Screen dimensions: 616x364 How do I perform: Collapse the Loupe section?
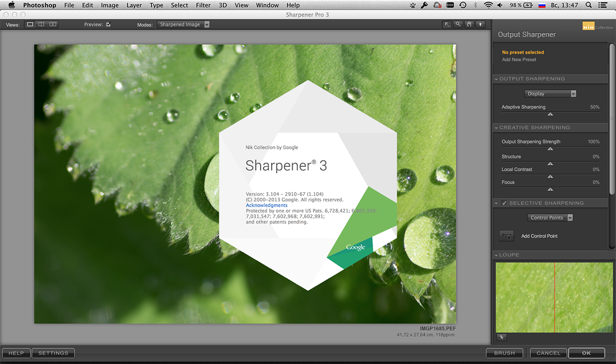pos(496,255)
